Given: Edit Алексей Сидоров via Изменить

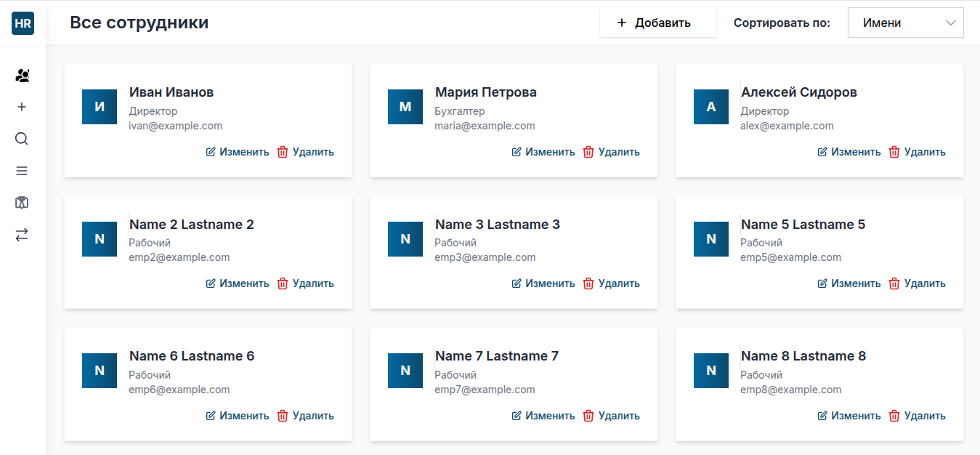Looking at the screenshot, I should 849,152.
